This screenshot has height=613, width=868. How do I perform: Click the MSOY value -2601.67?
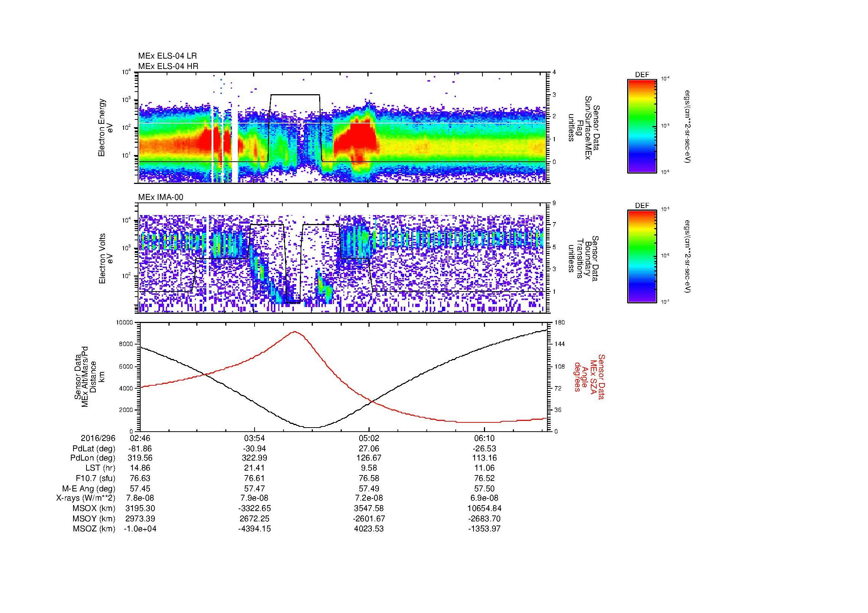369,519
